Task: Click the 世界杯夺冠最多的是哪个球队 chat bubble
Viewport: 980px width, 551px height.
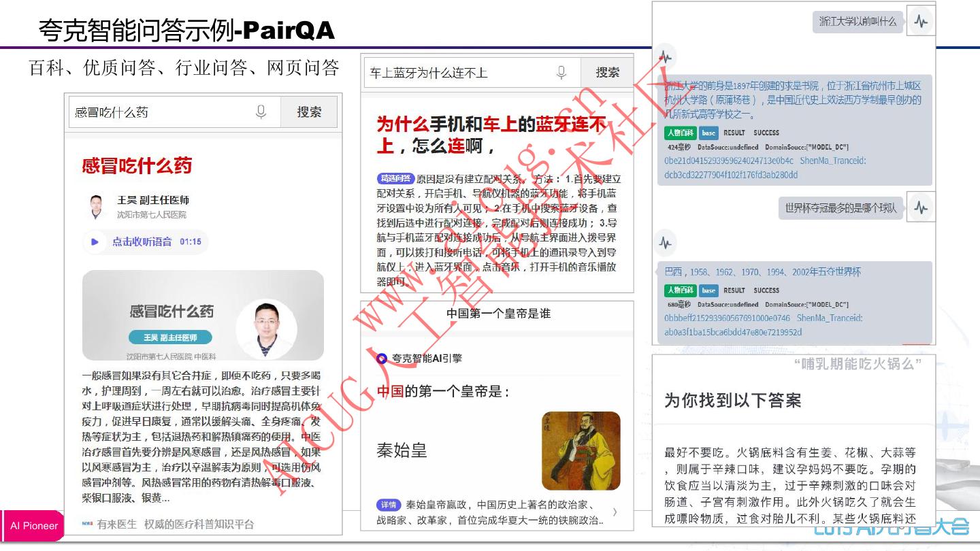Action: click(x=840, y=208)
